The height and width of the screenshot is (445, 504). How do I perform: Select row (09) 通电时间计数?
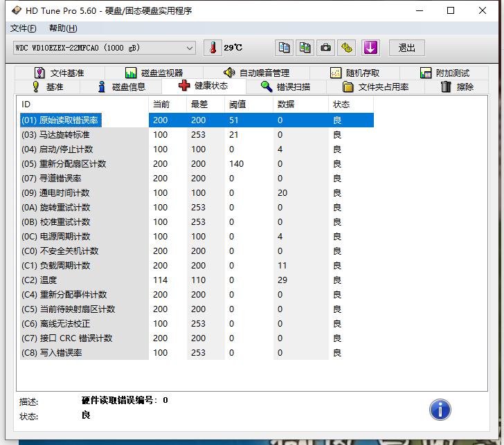[x=197, y=193]
